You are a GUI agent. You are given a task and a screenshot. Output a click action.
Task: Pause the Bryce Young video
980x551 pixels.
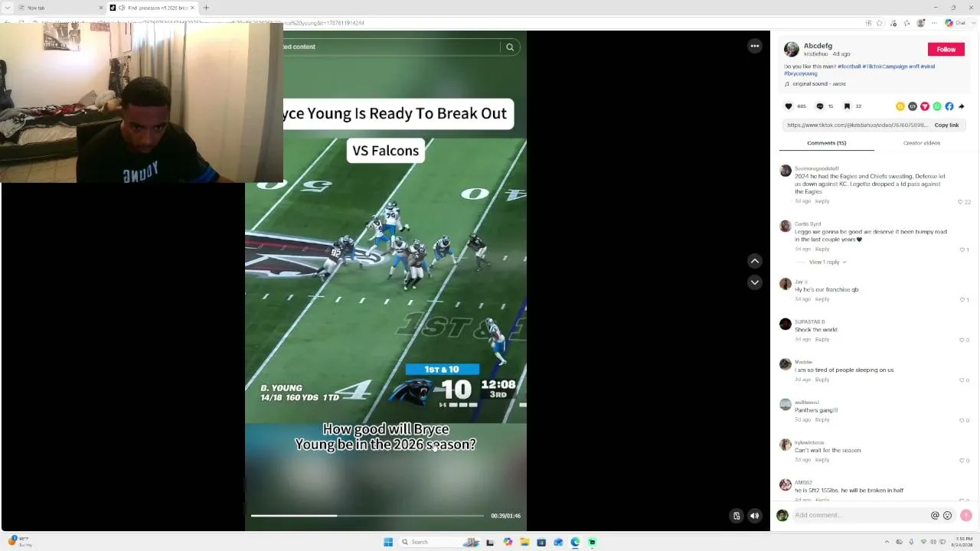[x=386, y=280]
